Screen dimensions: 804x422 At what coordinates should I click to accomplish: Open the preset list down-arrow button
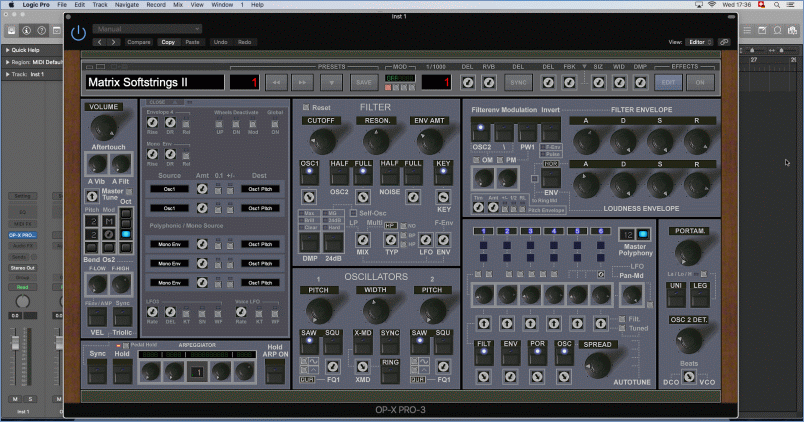[331, 83]
